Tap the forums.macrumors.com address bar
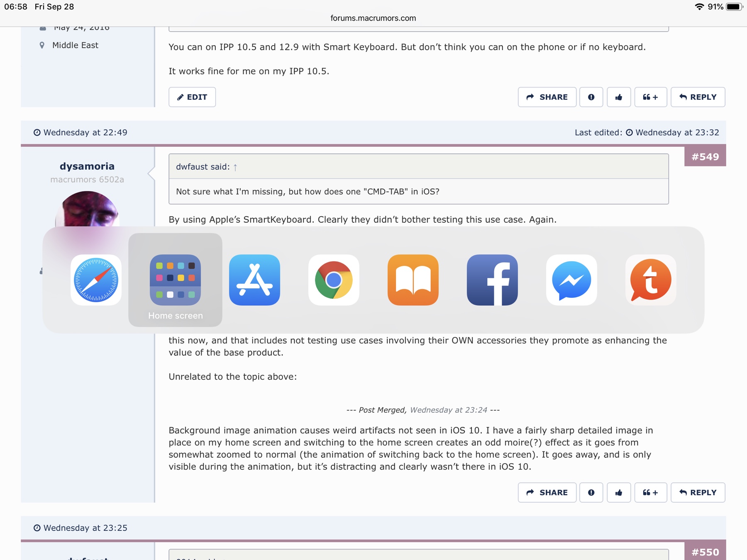Screen dimensions: 747x560 click(373, 18)
